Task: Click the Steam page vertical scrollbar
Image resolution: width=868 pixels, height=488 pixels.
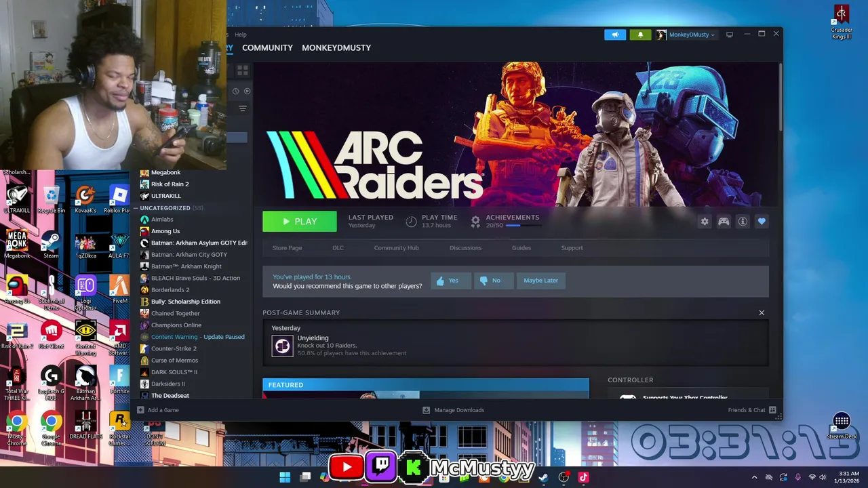Action: click(x=780, y=98)
